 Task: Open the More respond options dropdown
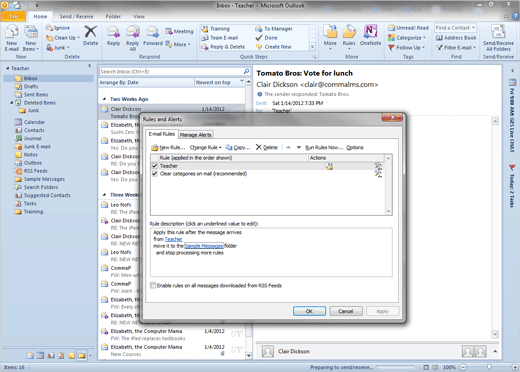[178, 44]
